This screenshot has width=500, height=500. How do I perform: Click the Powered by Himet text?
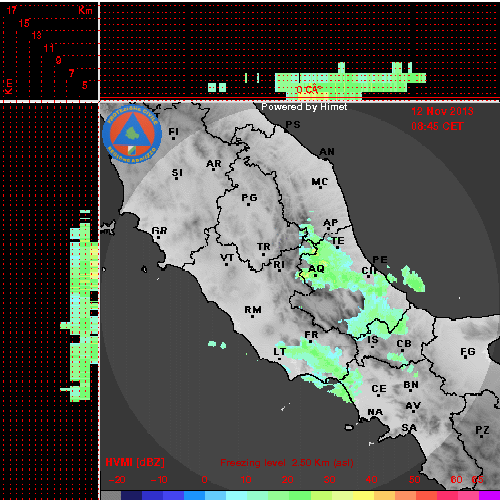[x=304, y=107]
